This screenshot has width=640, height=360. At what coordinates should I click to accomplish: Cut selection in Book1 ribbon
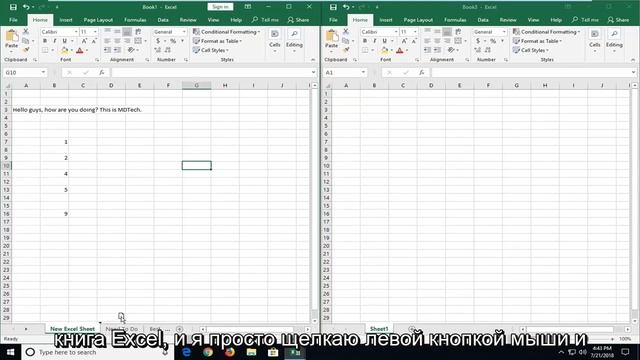26,31
